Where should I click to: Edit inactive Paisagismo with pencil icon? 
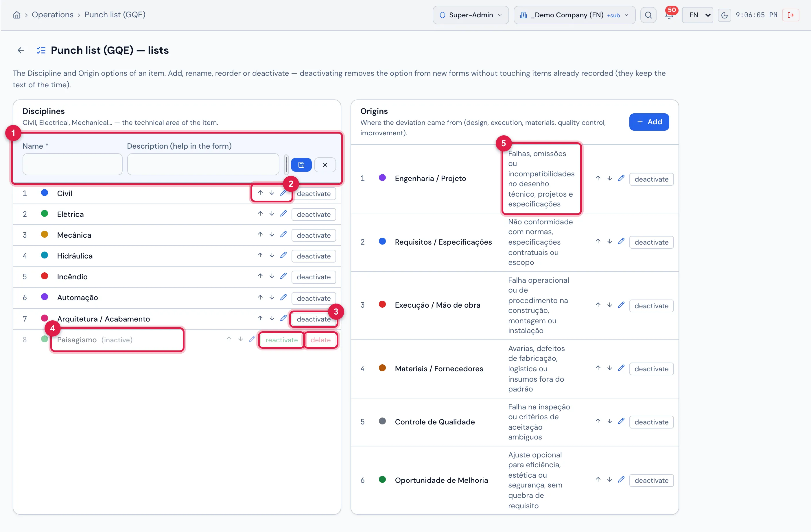(252, 339)
